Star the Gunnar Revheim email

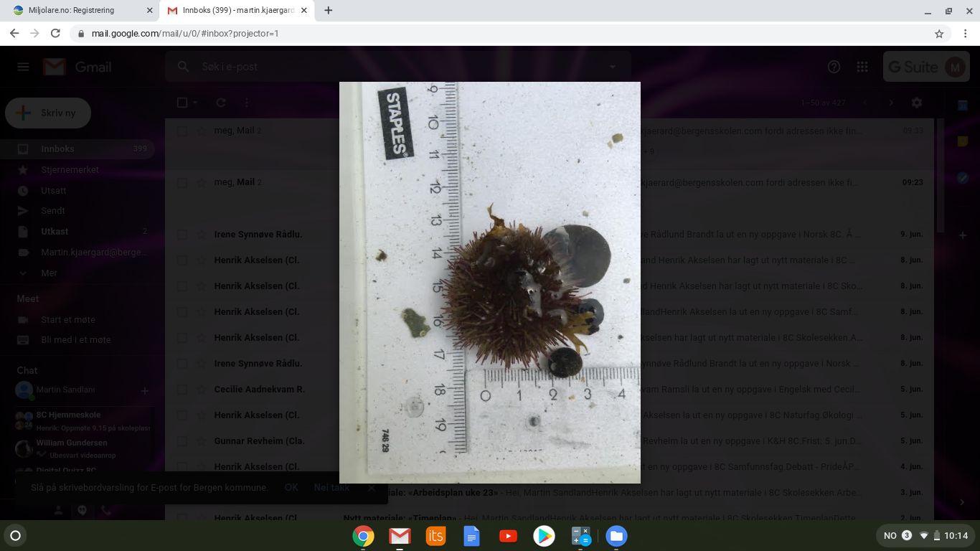201,441
